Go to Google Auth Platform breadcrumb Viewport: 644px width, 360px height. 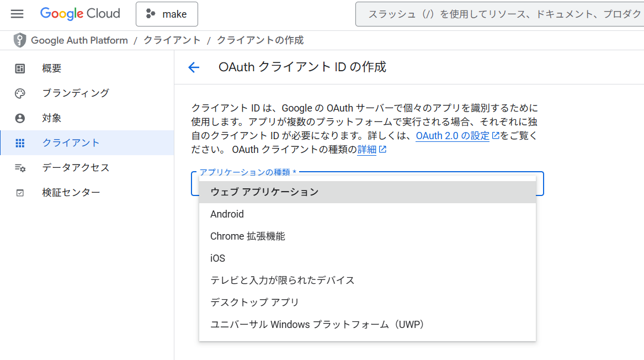click(79, 40)
